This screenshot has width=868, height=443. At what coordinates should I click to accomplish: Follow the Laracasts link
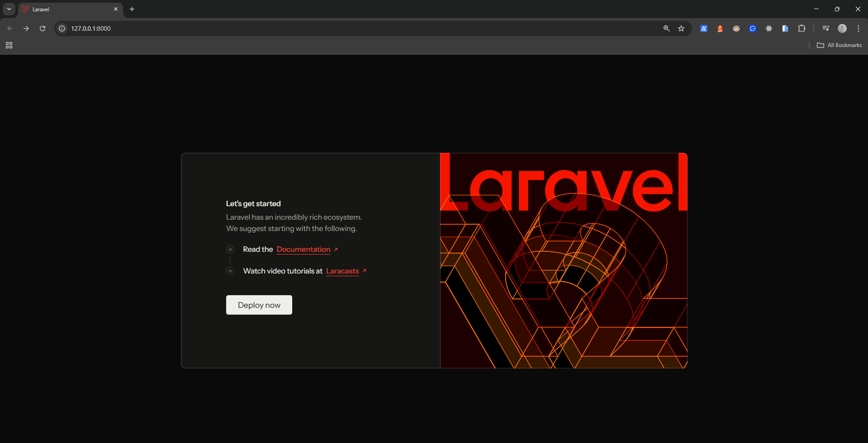tap(342, 271)
